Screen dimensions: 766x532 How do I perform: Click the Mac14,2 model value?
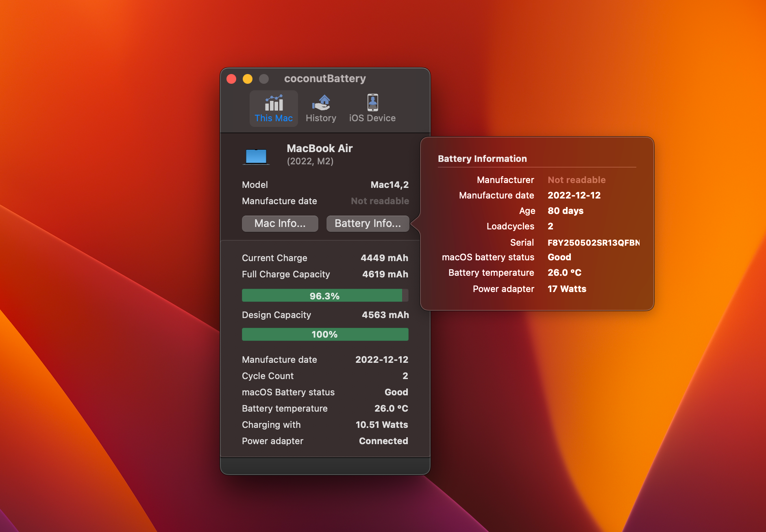tap(390, 185)
